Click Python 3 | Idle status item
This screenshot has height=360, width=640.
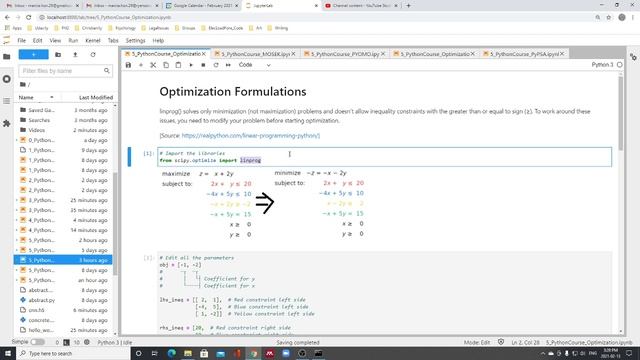pos(115,342)
